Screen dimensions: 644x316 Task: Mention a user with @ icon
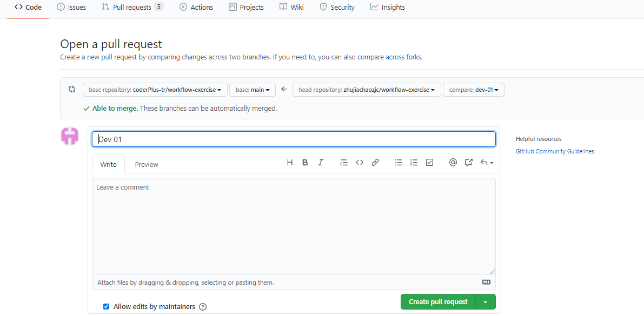point(453,163)
